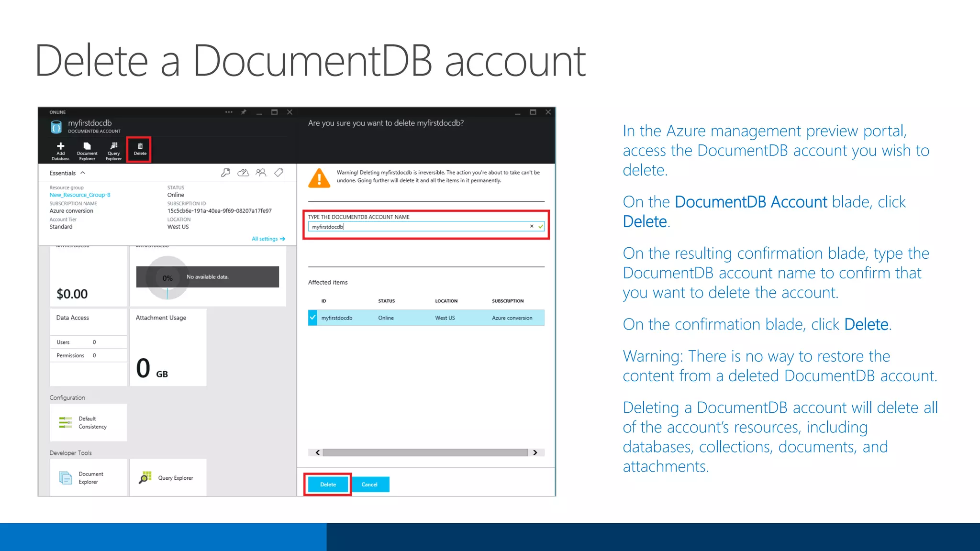
Task: Clear the account name field with X
Action: point(532,226)
